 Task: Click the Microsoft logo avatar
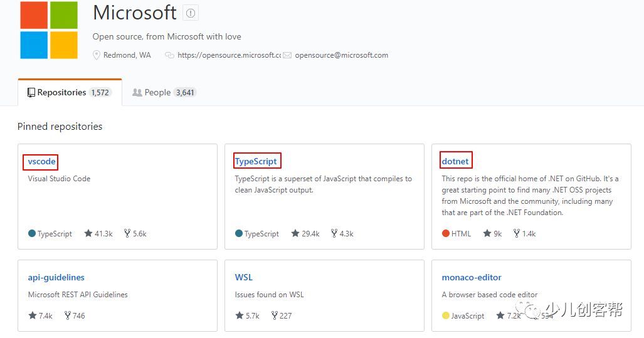click(x=49, y=30)
